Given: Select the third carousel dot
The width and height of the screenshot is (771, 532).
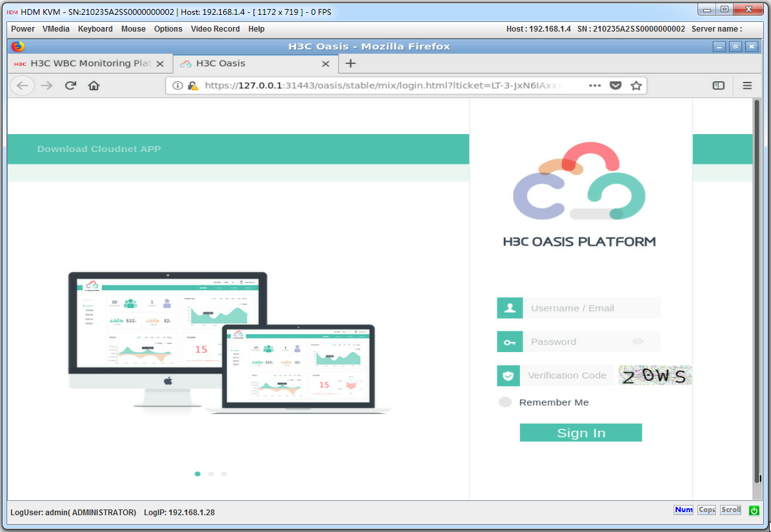Looking at the screenshot, I should coord(225,474).
